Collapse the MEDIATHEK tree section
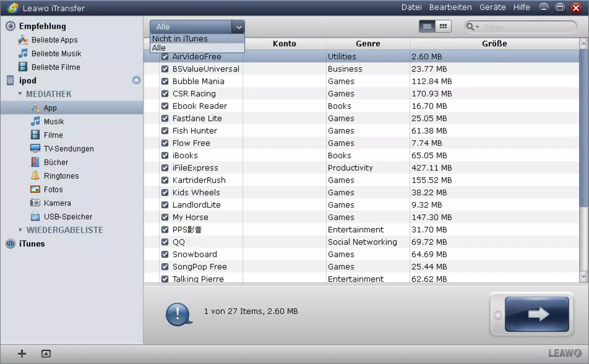The width and height of the screenshot is (589, 364). point(20,94)
